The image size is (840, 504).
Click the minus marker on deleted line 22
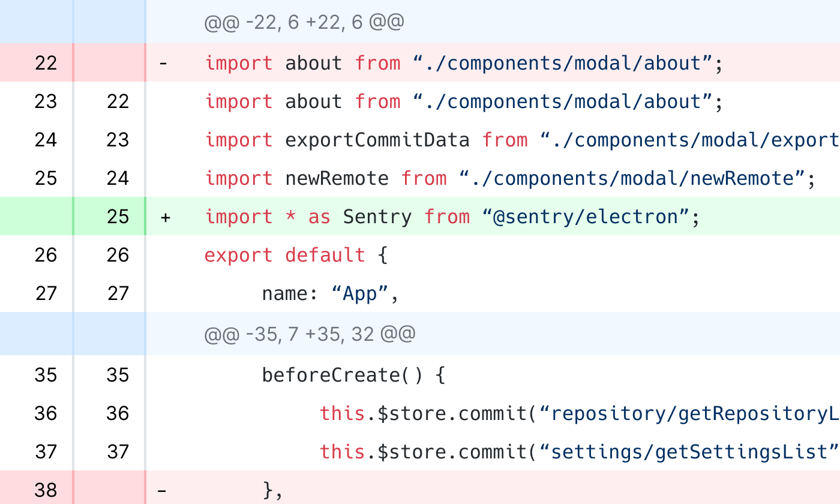163,63
